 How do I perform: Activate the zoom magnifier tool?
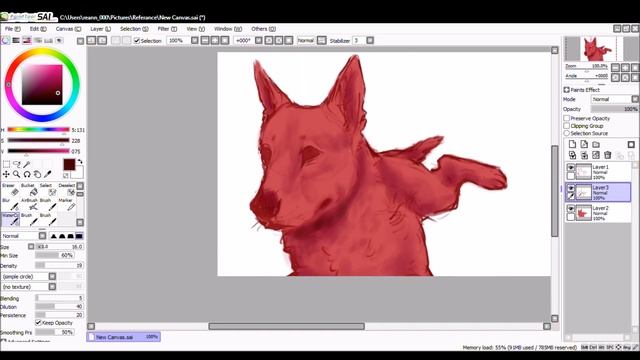pyautogui.click(x=17, y=174)
